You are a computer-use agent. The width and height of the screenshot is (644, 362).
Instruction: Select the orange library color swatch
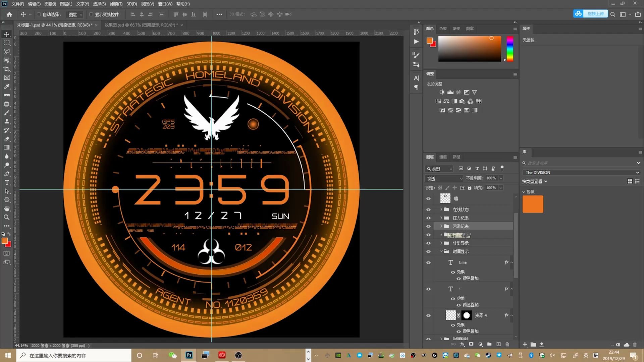[533, 204]
